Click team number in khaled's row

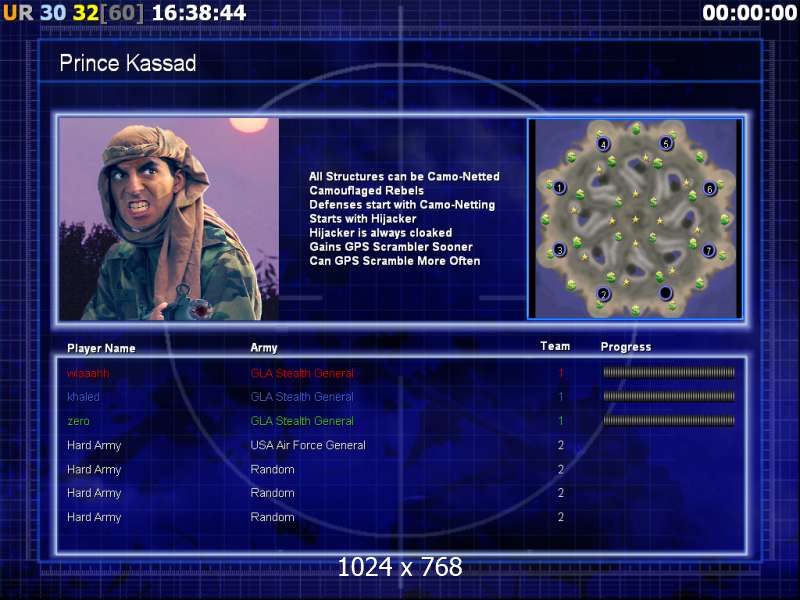(x=561, y=396)
